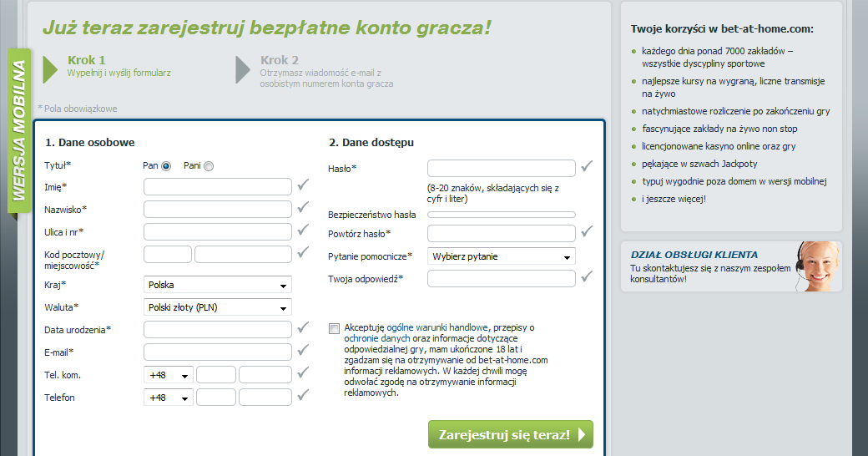
Task: Tick the terms acceptance checkbox
Action: pyautogui.click(x=334, y=328)
